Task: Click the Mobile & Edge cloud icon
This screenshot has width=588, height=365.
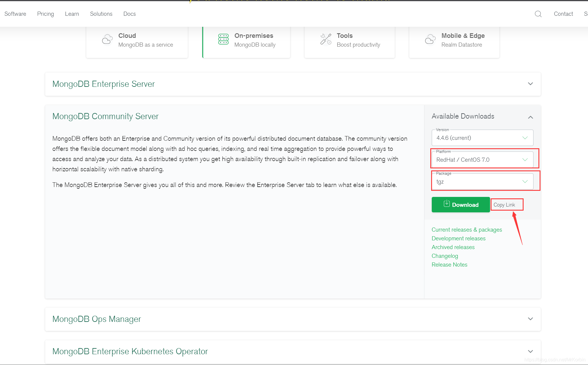Action: (x=430, y=39)
